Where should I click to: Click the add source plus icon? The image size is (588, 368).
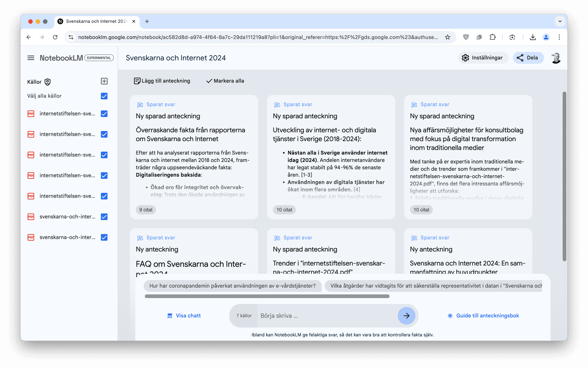coord(104,81)
